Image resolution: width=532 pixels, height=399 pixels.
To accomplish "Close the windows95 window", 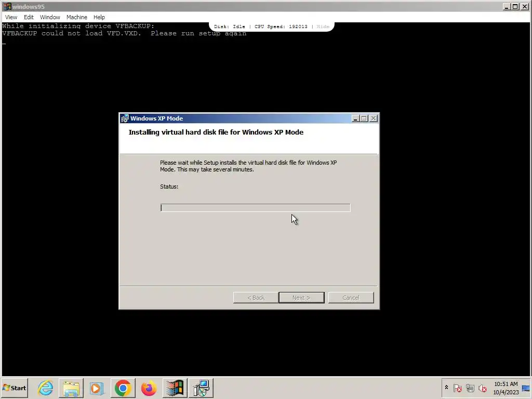I will (524, 6).
